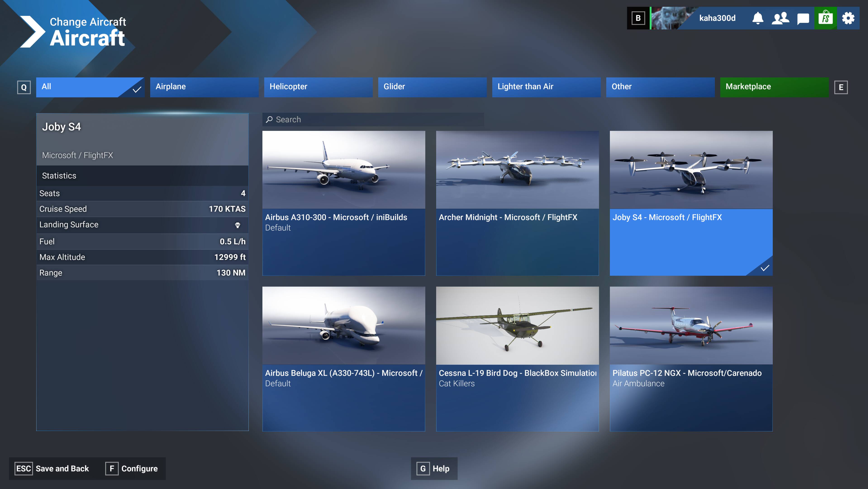Open the notifications bell icon
Screen dimensions: 868x489
click(758, 18)
